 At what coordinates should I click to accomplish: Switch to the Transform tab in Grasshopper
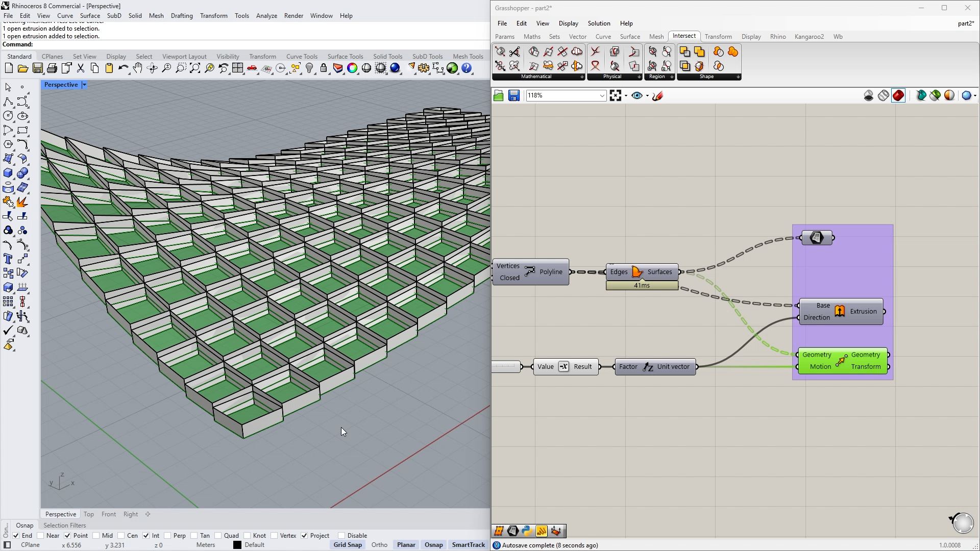tap(718, 37)
